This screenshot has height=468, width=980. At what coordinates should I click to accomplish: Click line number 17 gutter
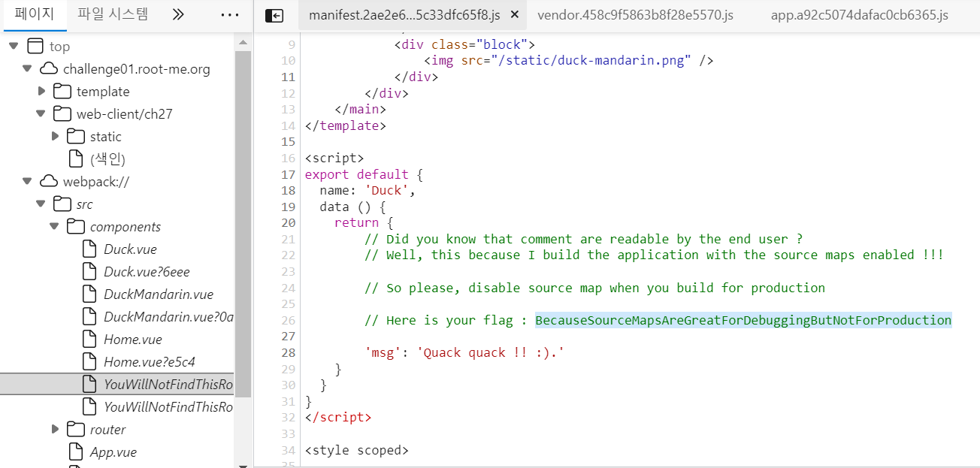pyautogui.click(x=289, y=174)
